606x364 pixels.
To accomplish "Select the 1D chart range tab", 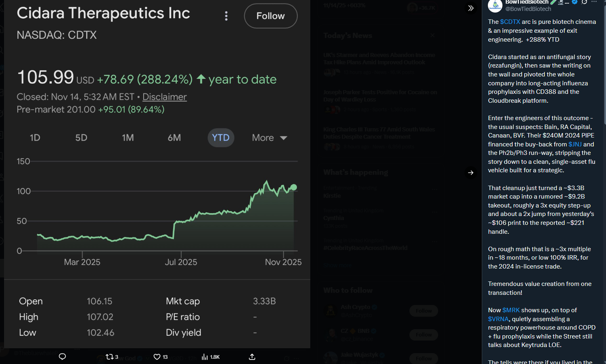I will 35,138.
